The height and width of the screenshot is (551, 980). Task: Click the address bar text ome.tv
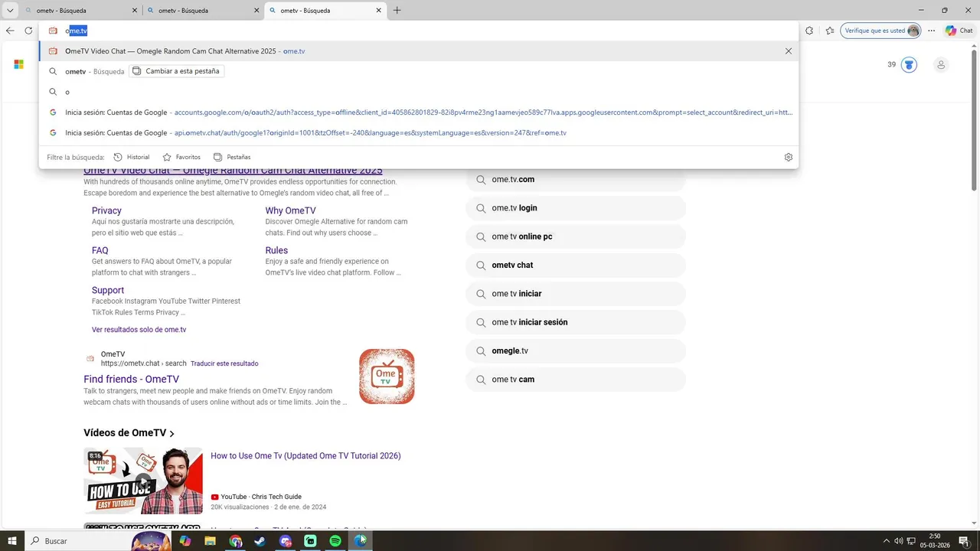tap(77, 31)
